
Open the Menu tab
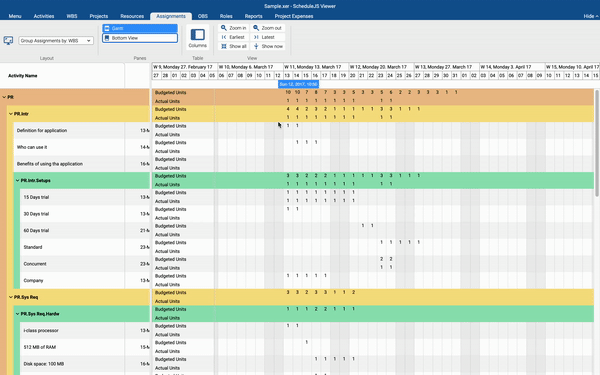[15, 16]
